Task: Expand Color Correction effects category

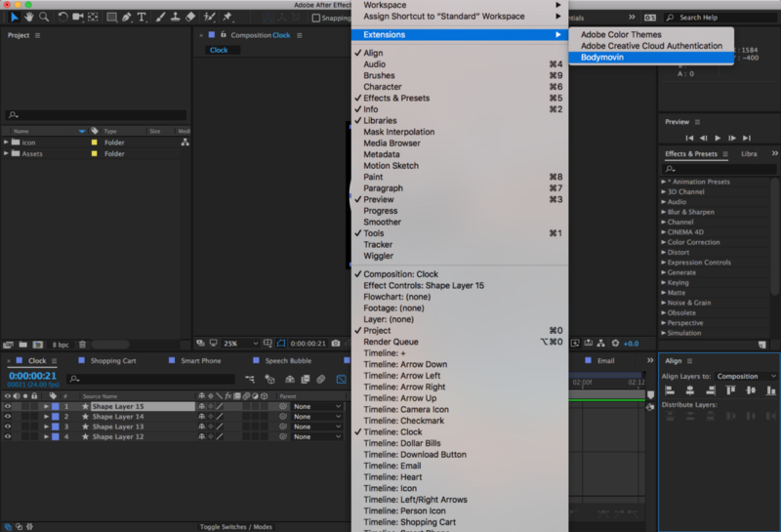Action: coord(664,242)
